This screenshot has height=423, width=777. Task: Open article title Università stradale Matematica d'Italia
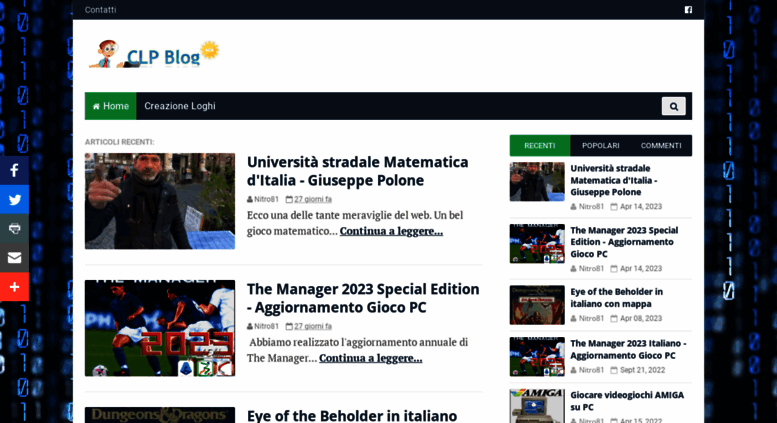tap(357, 171)
